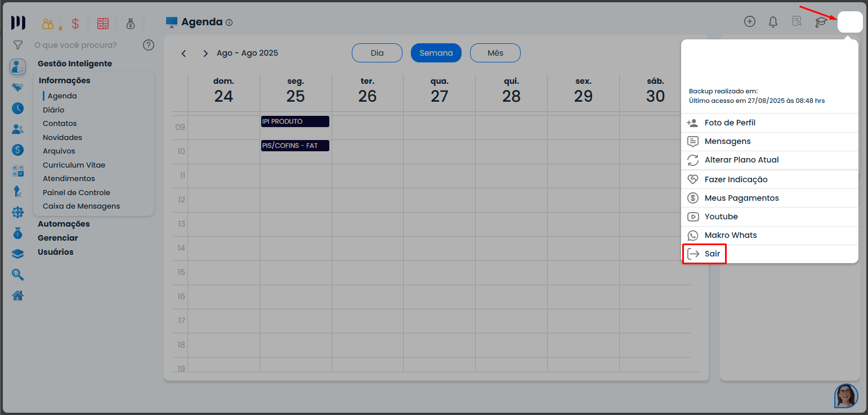Go to the previous week with the left chevron
Image resolution: width=868 pixels, height=415 pixels.
point(184,53)
